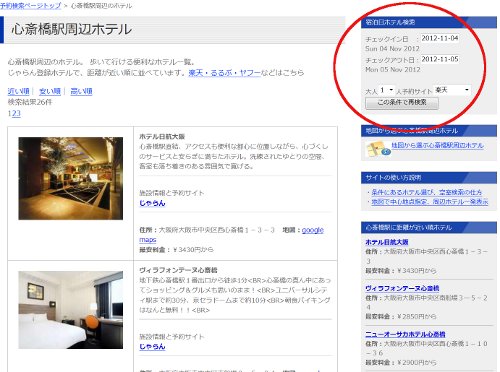Click the ホテル日航大阪 lobby photo thumbnail
500x372 pixels.
(x=71, y=178)
